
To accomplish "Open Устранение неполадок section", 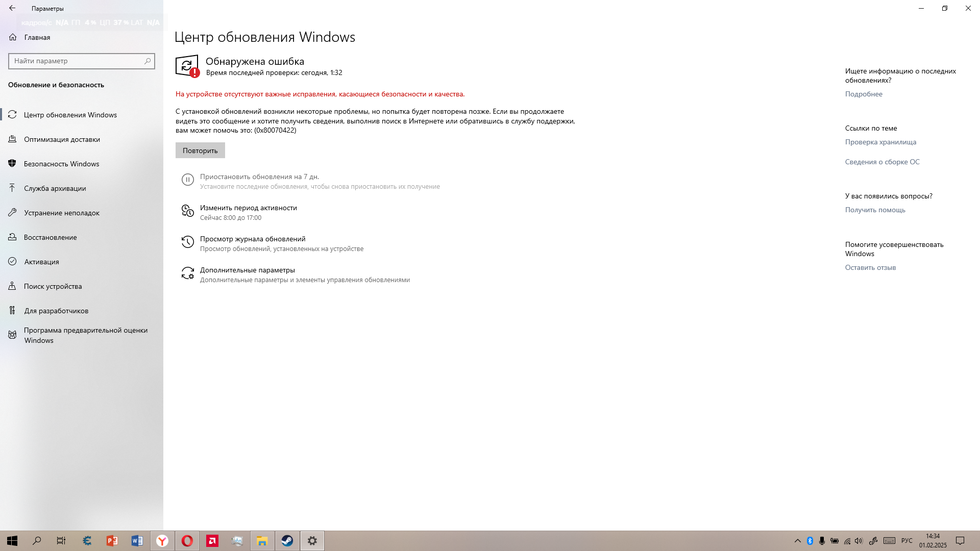I will coord(82,213).
